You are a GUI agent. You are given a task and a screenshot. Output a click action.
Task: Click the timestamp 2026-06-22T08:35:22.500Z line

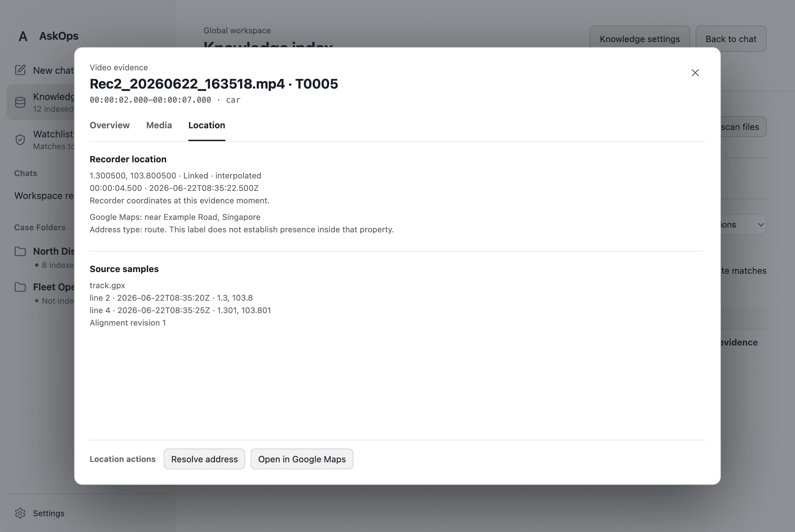point(174,188)
